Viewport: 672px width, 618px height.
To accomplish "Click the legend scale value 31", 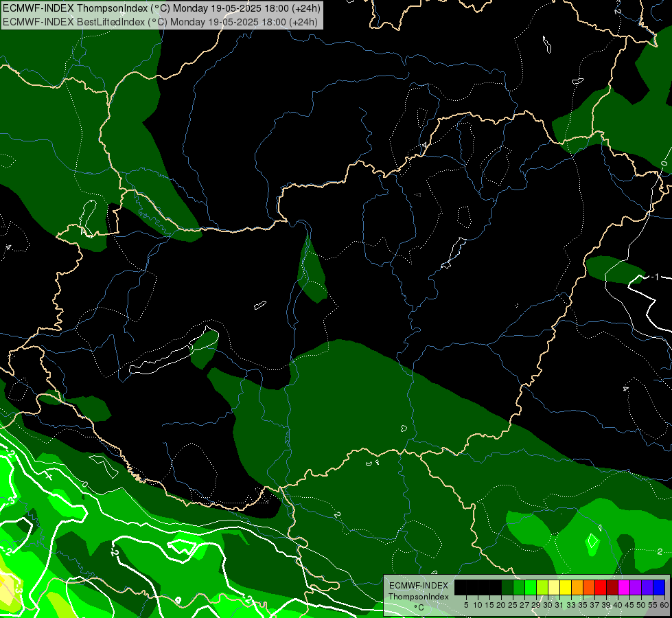I will 559,605.
